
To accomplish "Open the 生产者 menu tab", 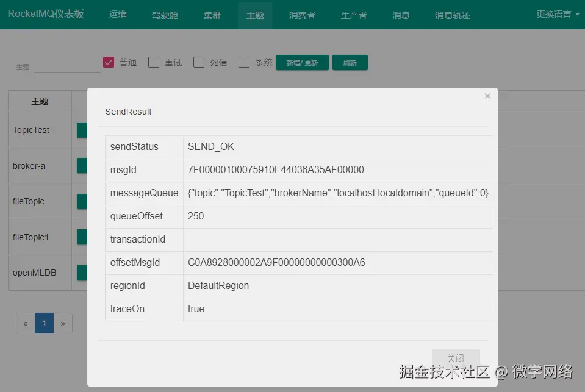I will tap(354, 15).
